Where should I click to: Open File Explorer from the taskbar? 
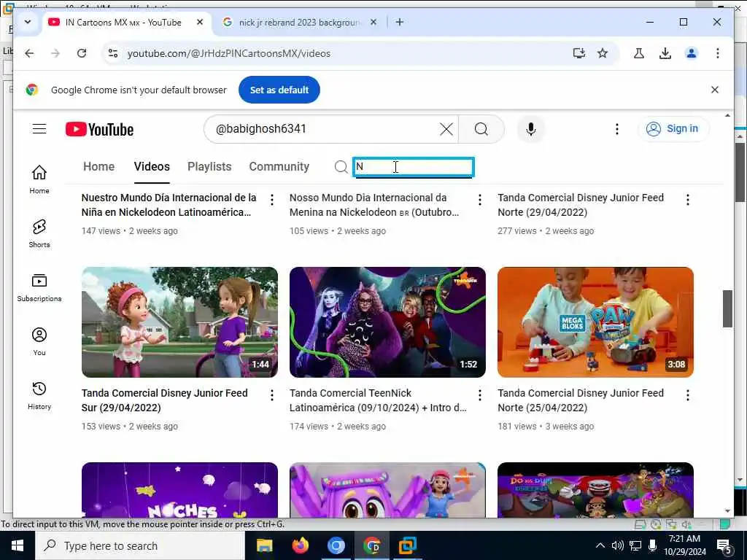[264, 545]
